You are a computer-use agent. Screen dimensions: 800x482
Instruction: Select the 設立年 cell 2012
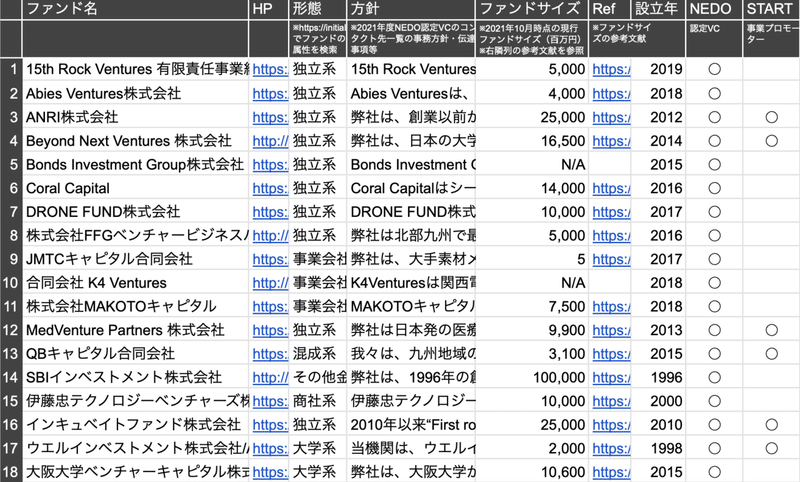point(658,117)
